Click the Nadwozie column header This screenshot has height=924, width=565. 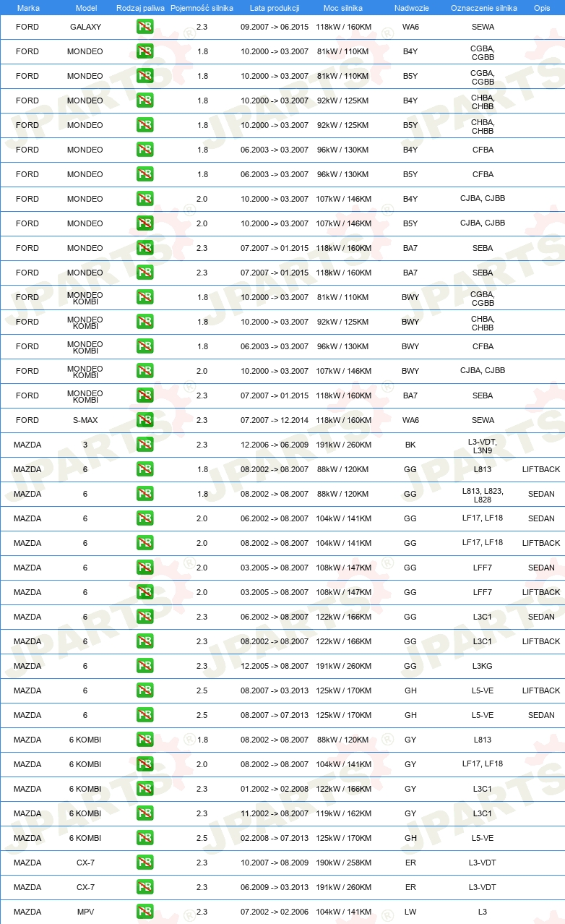(411, 8)
